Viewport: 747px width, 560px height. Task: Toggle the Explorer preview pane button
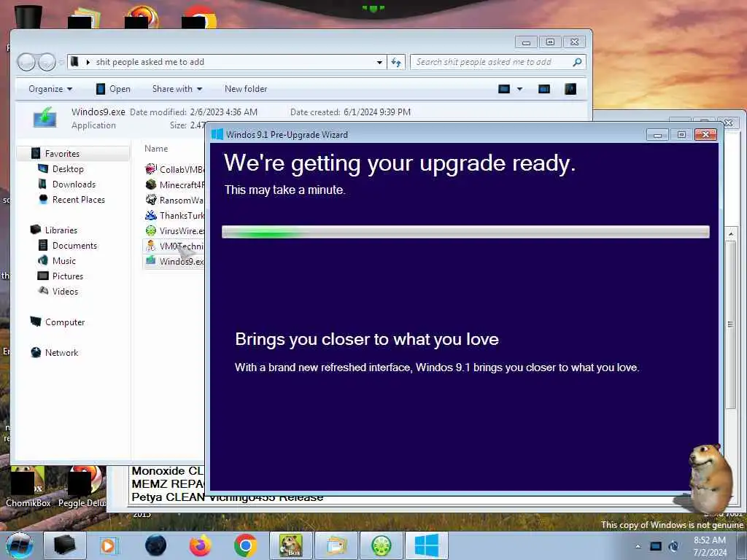pyautogui.click(x=543, y=89)
